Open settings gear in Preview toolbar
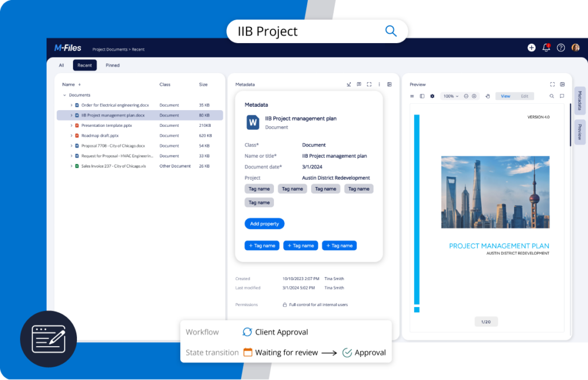This screenshot has width=588, height=380. coord(432,96)
